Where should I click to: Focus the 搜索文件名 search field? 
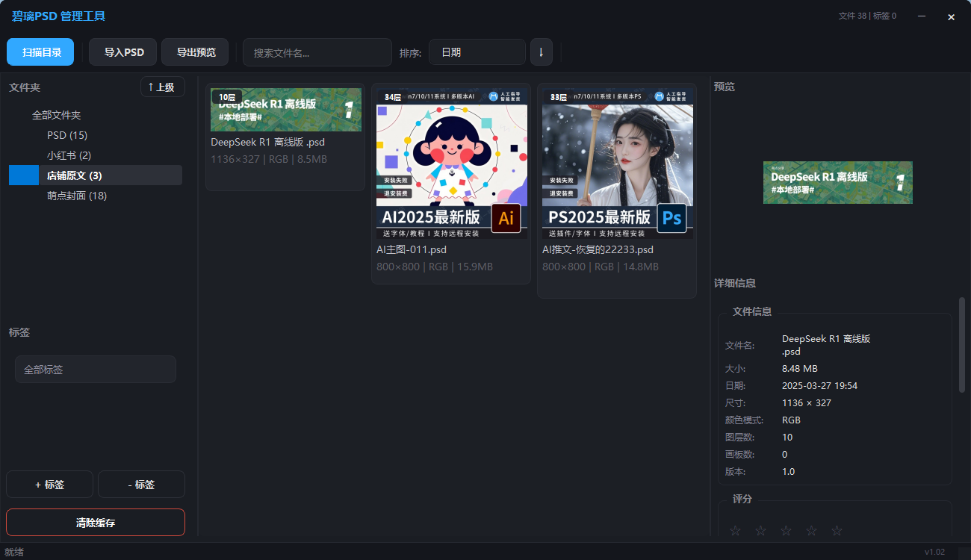pyautogui.click(x=317, y=52)
